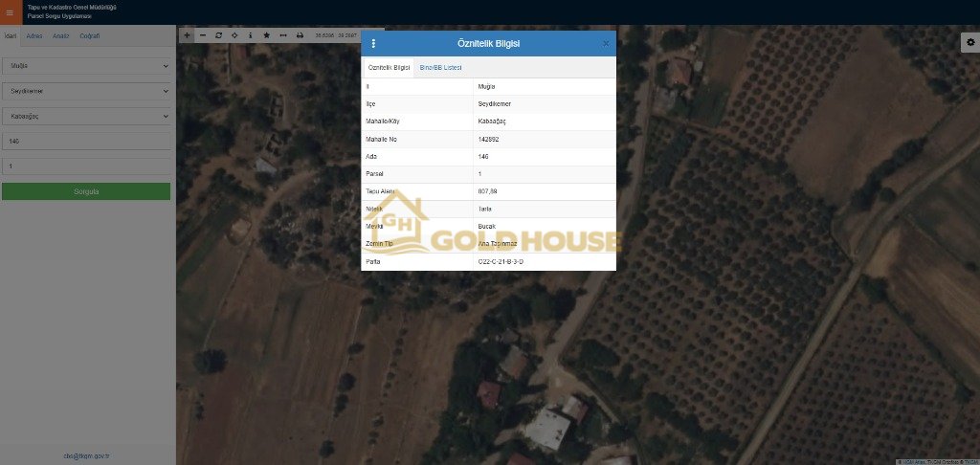Zoom out with the minus icon

(x=202, y=34)
